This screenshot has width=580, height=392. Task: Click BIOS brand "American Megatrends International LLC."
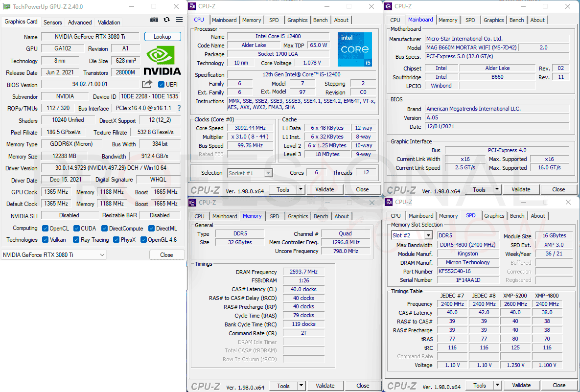[x=497, y=109]
